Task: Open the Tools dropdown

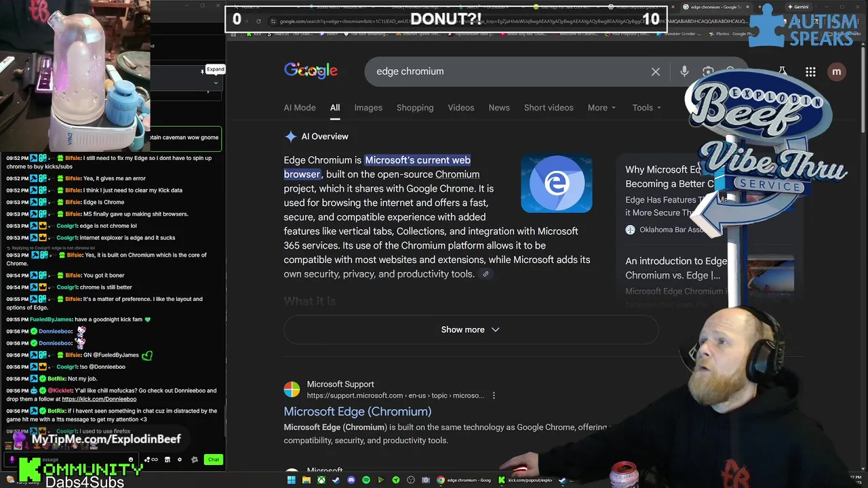Action: click(647, 108)
